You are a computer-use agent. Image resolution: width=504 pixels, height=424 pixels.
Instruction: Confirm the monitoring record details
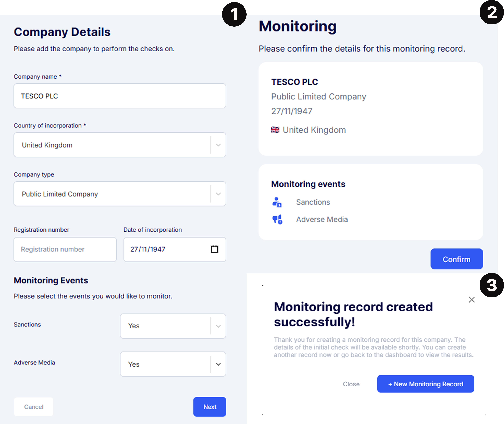(x=457, y=259)
